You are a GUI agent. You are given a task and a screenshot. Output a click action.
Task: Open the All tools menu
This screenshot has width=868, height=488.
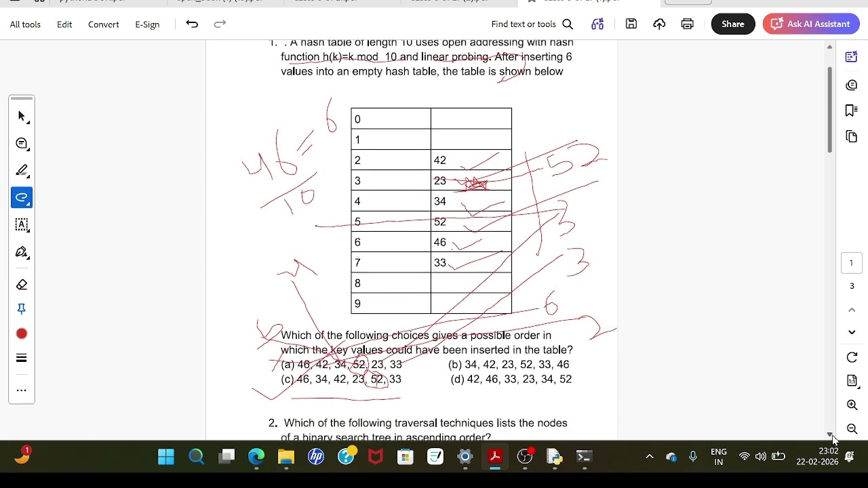point(25,24)
